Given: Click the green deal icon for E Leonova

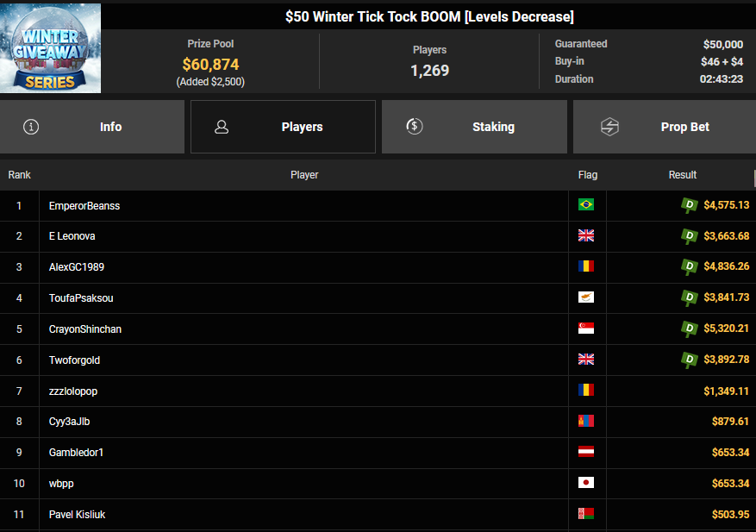Looking at the screenshot, I should [689, 236].
